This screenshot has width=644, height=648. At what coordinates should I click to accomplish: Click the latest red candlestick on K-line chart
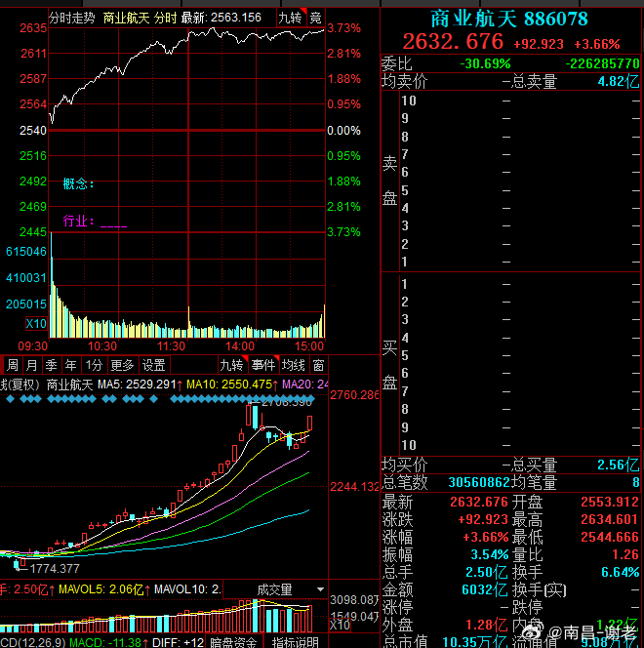click(310, 424)
